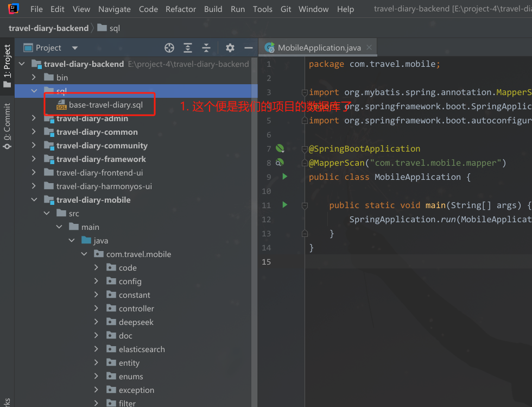The height and width of the screenshot is (407, 532).
Task: Open the Refactor menu
Action: coord(180,9)
